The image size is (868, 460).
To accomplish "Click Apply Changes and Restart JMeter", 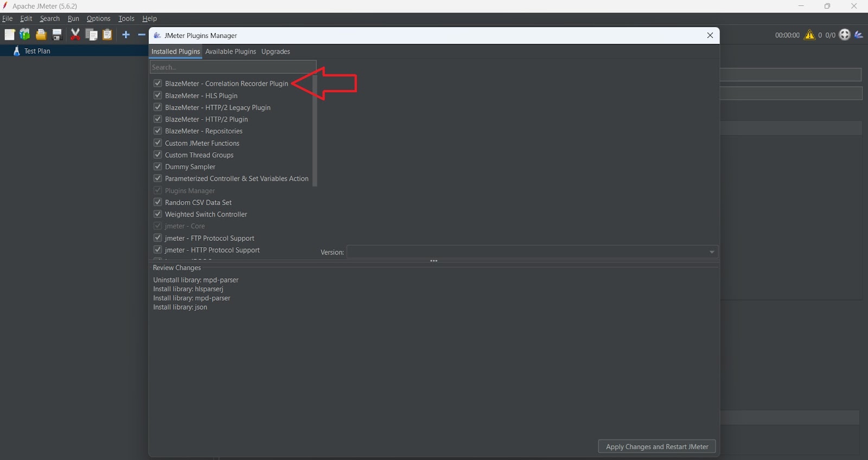I will click(x=657, y=446).
